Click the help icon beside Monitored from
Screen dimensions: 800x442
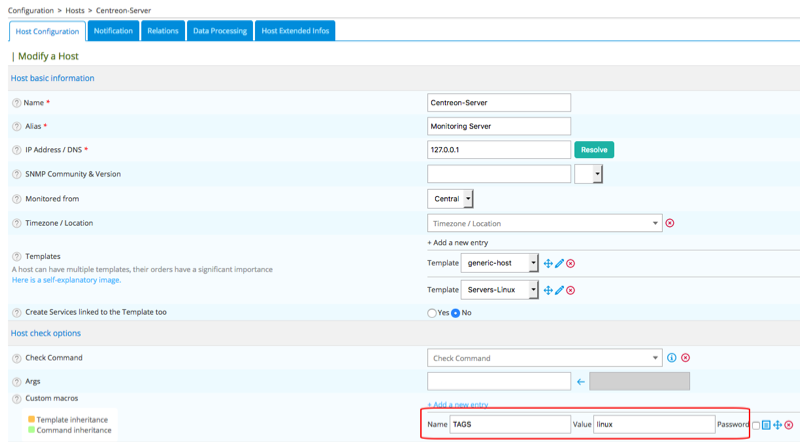click(x=16, y=199)
